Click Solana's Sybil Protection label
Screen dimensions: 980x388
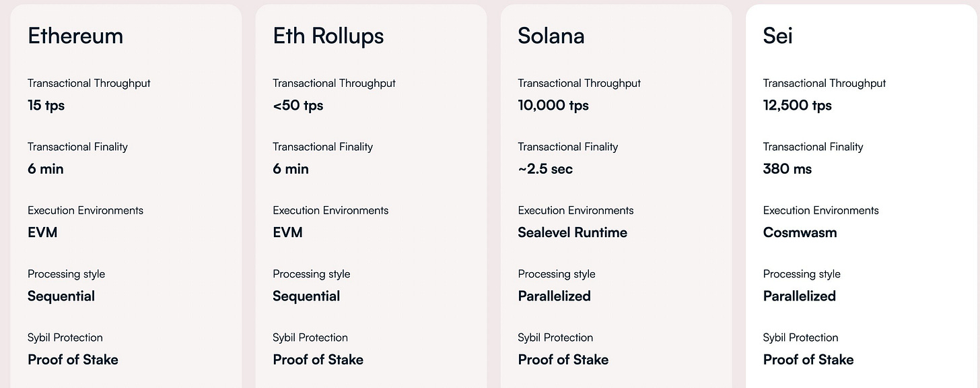[555, 337]
